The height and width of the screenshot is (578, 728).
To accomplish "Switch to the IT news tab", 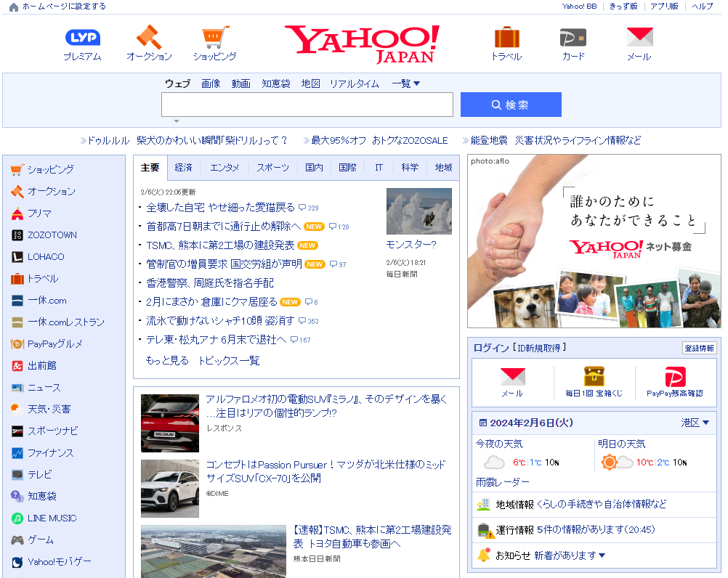I will [379, 168].
